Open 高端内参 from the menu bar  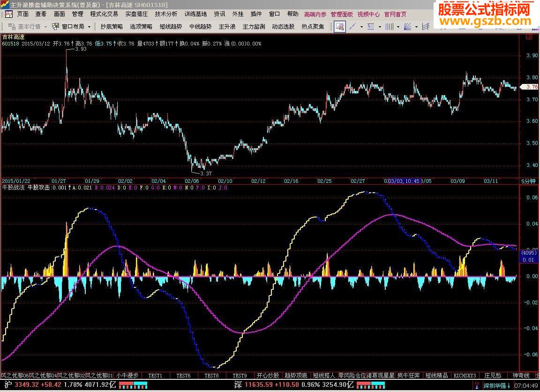click(x=315, y=14)
